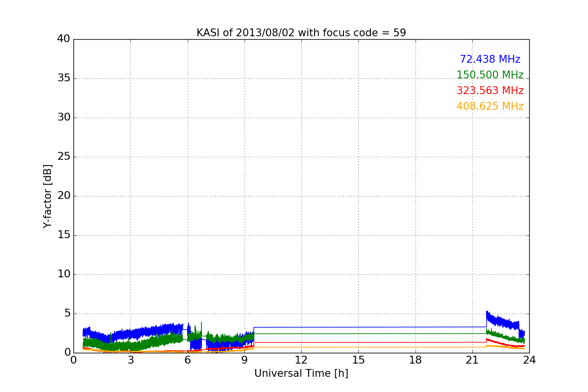The width and height of the screenshot is (588, 392).
Task: Select the '408.625 MHz' orange legend label
Action: click(x=490, y=106)
